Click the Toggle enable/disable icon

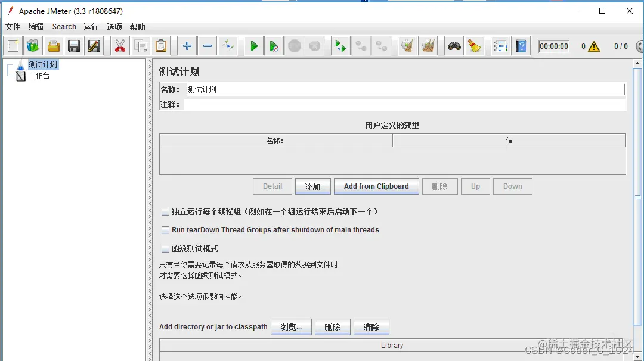pos(228,46)
